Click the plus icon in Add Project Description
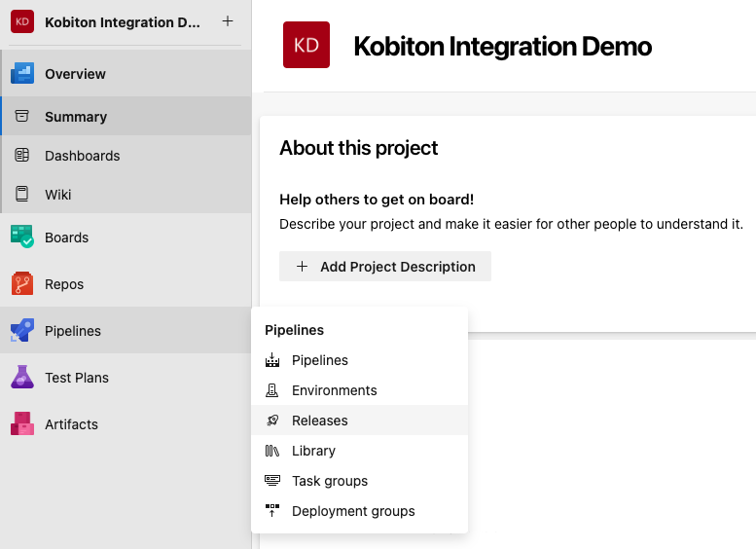The height and width of the screenshot is (549, 756). point(302,267)
